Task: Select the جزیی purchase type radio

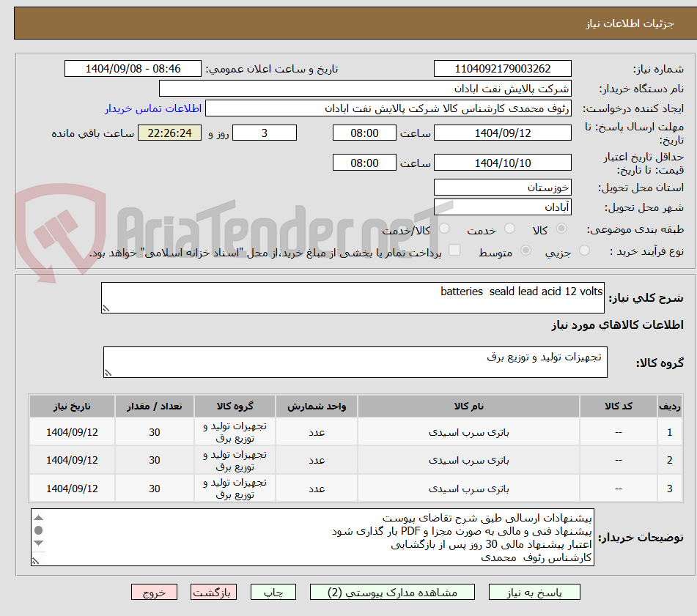Action: pyautogui.click(x=584, y=251)
